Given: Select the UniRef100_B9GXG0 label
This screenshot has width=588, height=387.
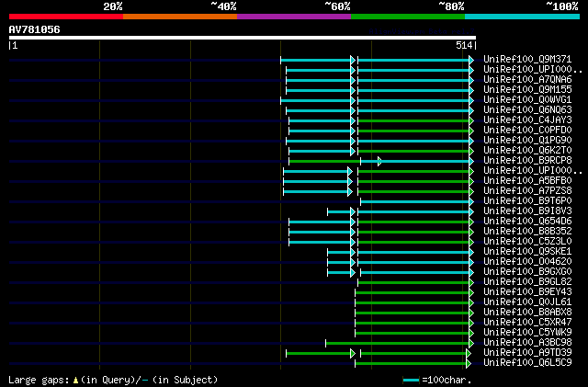Looking at the screenshot, I should point(527,272).
